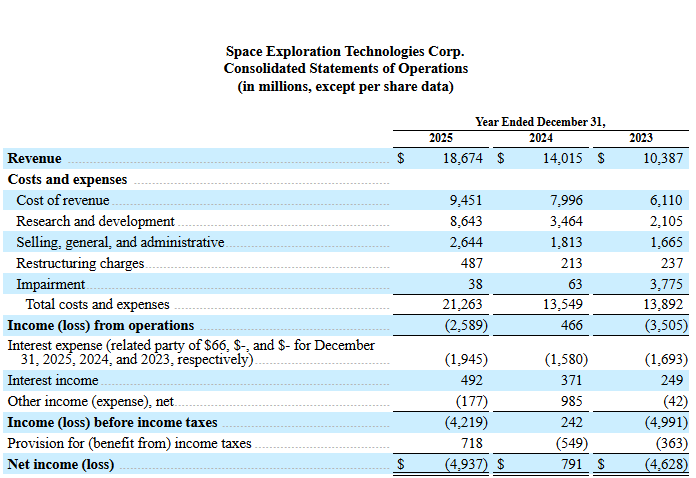The width and height of the screenshot is (696, 478).
Task: Select R&D value 8,643
Action: click(466, 221)
